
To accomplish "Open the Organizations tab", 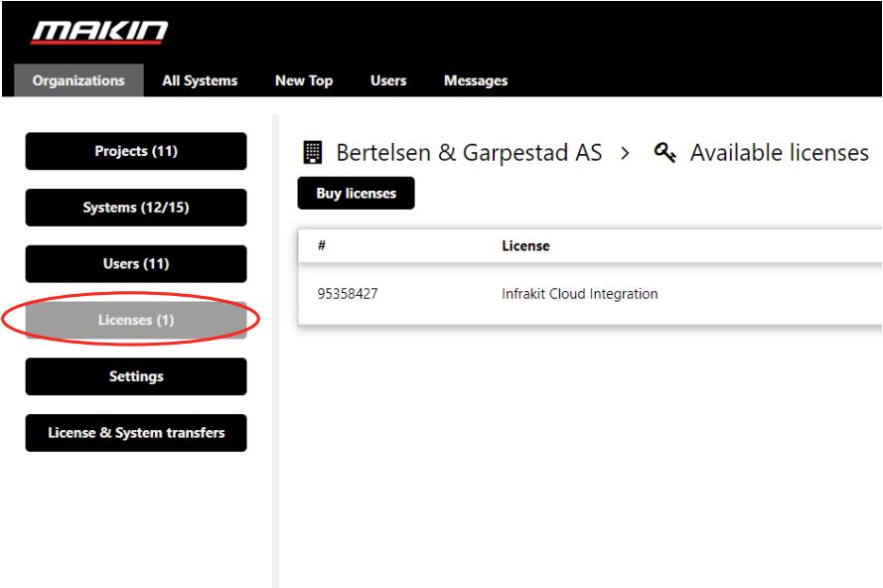I will [x=78, y=80].
